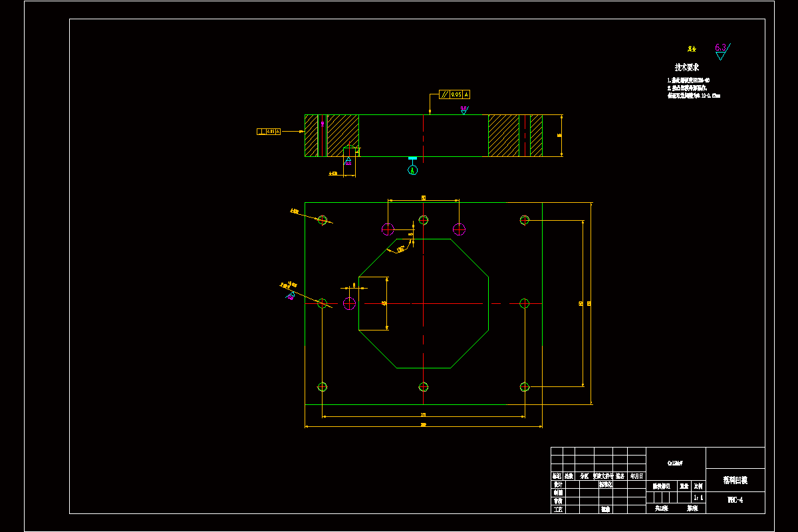The image size is (798, 532).
Task: Select the 1:1 scale value
Action: point(698,497)
